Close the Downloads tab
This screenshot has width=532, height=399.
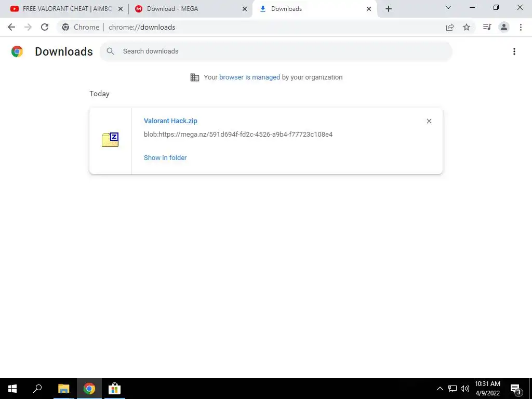click(368, 9)
